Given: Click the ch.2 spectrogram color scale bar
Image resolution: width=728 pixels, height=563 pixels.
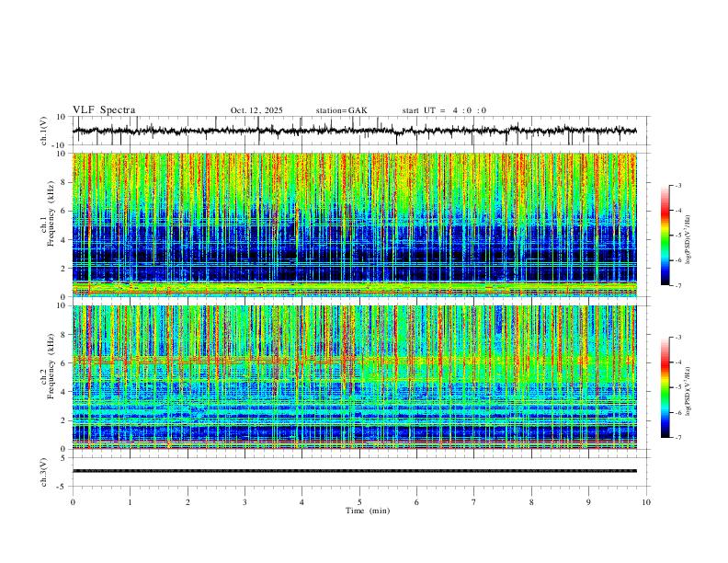Looking at the screenshot, I should click(665, 387).
